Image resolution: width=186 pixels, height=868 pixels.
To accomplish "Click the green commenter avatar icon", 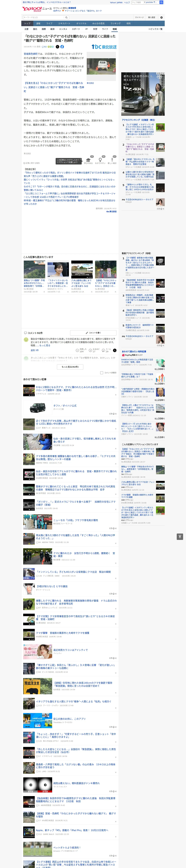I will [26, 340].
